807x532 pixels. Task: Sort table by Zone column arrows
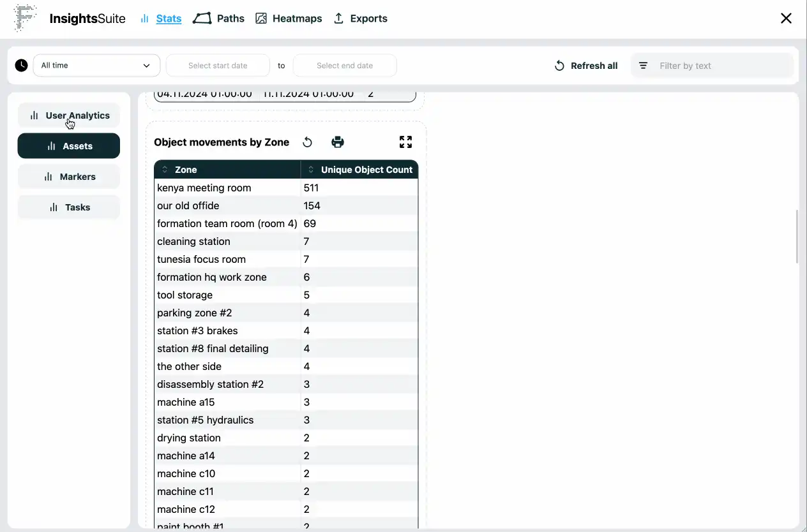click(165, 170)
